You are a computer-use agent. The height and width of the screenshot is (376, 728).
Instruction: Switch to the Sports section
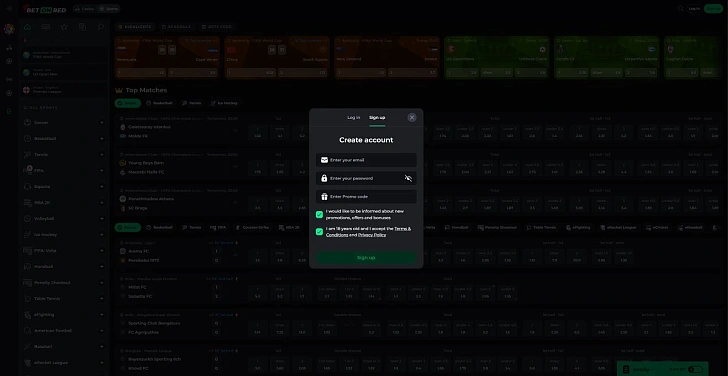pyautogui.click(x=110, y=9)
